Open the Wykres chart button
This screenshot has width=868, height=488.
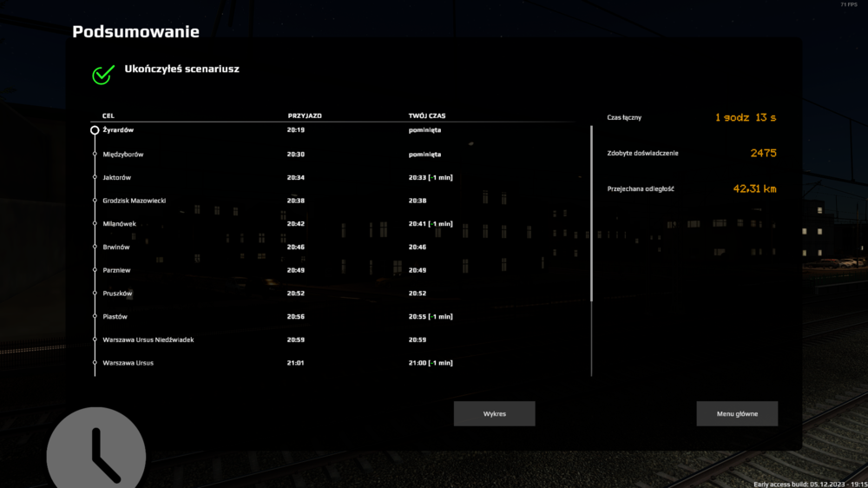(495, 414)
